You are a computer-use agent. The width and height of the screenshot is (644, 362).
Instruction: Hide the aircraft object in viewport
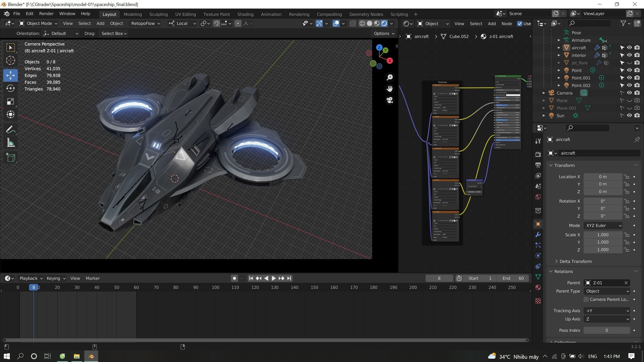629,48
